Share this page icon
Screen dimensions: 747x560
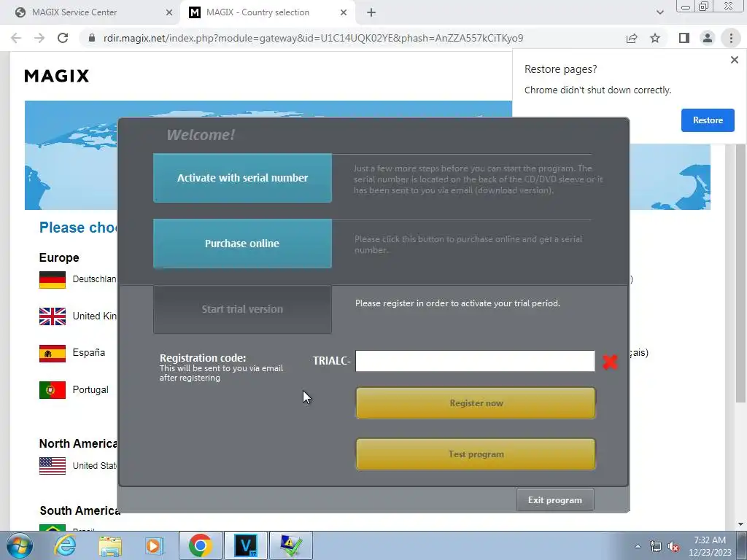click(632, 38)
